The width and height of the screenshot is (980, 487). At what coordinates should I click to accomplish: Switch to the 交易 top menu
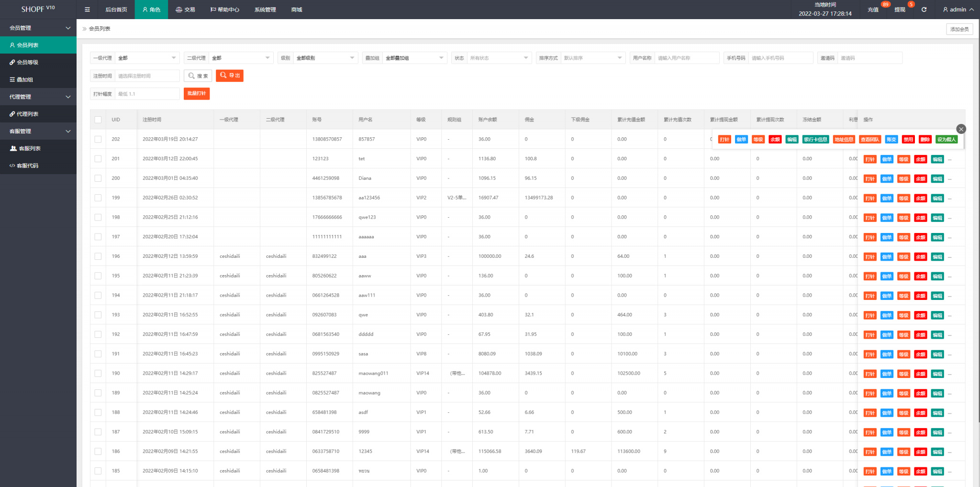point(186,10)
